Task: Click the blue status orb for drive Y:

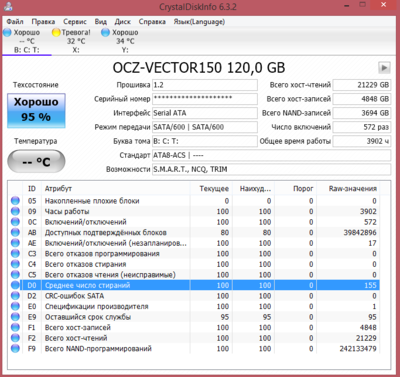Action: point(105,32)
